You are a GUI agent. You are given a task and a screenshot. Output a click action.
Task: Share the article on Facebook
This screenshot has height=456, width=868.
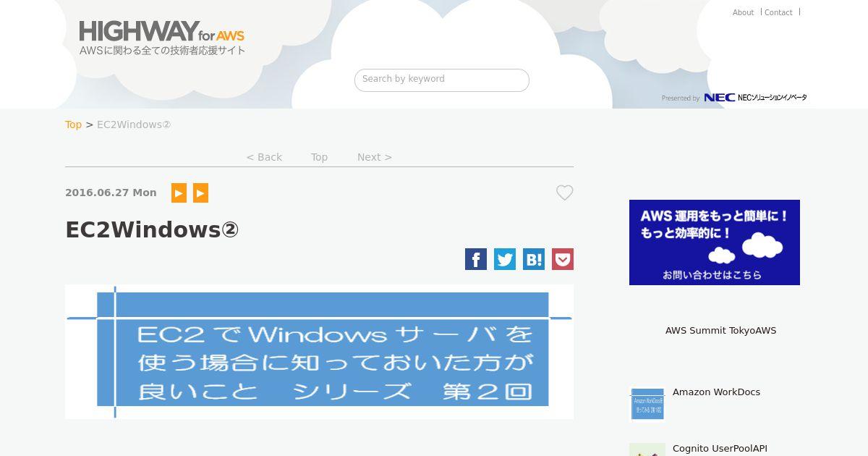(476, 259)
